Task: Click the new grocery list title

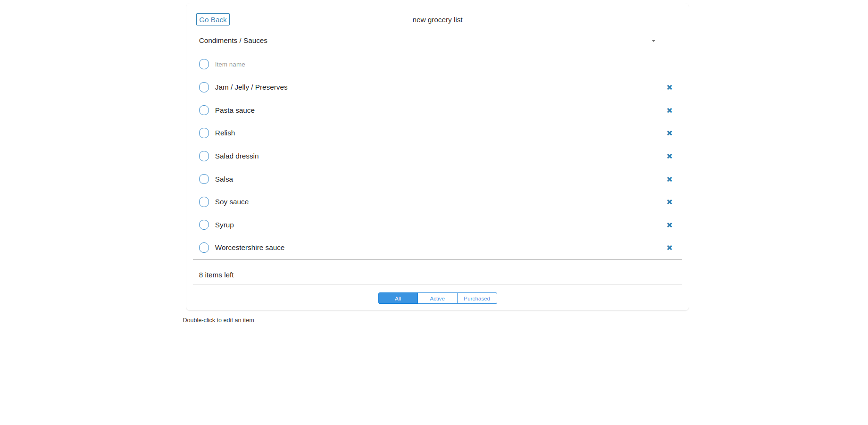Action: click(x=437, y=20)
